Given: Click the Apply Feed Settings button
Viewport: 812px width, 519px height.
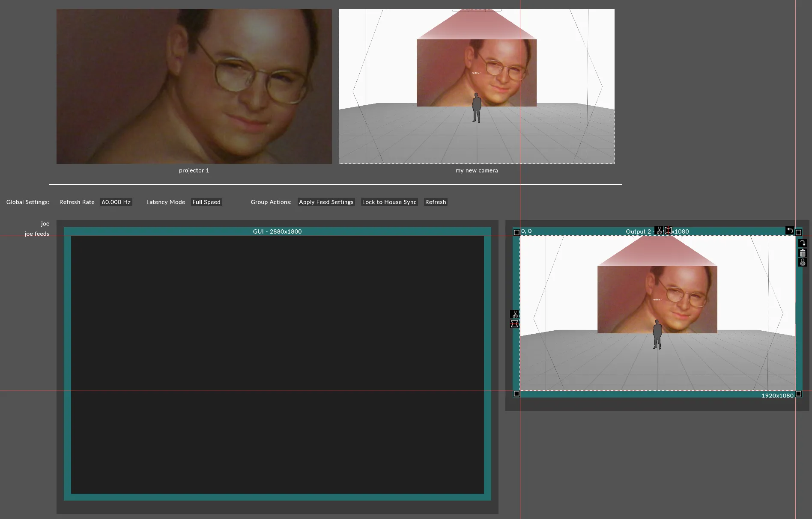Looking at the screenshot, I should click(326, 202).
